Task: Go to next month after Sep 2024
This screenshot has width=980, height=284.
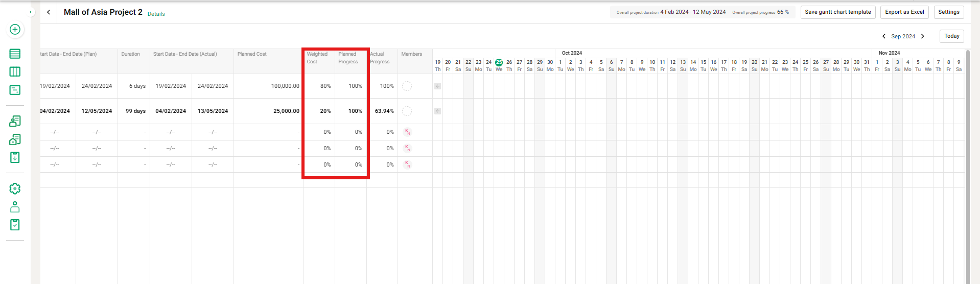Action: (923, 36)
